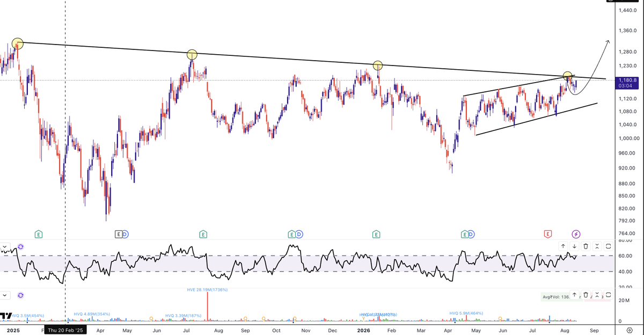The width and height of the screenshot is (644, 335).
Task: Click the green earnings marker near late October 2025
Action: (292, 234)
